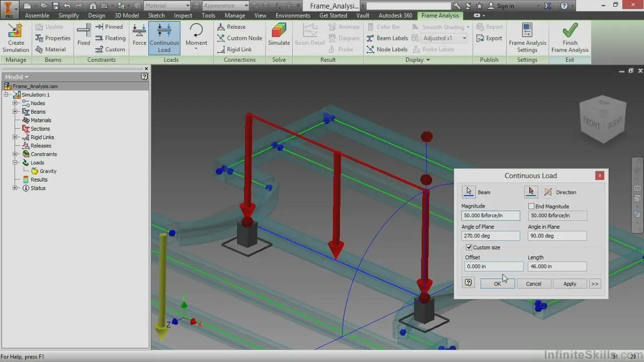
Task: Toggle Beam Labels display
Action: tap(387, 38)
